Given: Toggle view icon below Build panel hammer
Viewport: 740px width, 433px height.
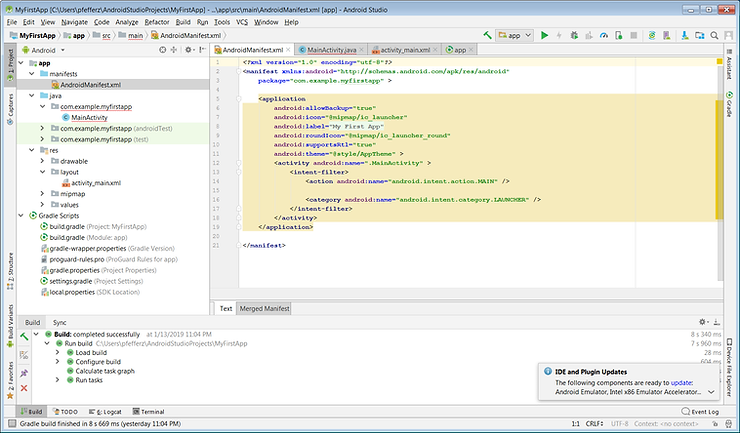Looking at the screenshot, I should [24, 355].
